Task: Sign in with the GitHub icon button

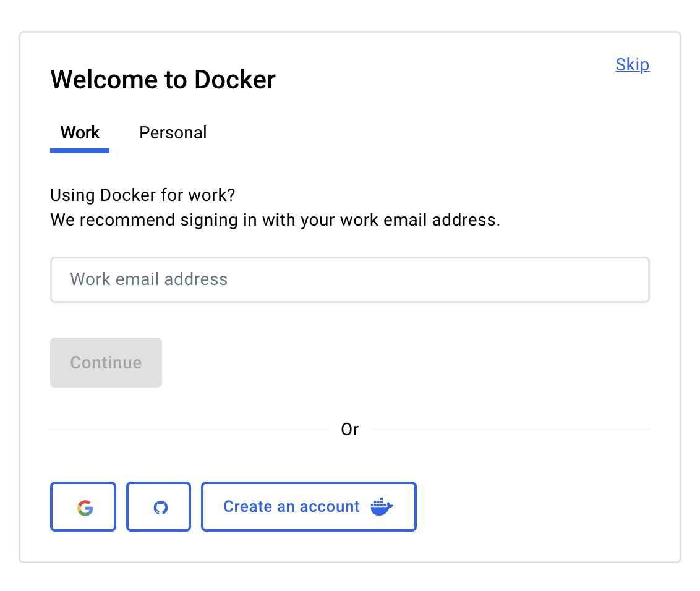Action: 158,507
